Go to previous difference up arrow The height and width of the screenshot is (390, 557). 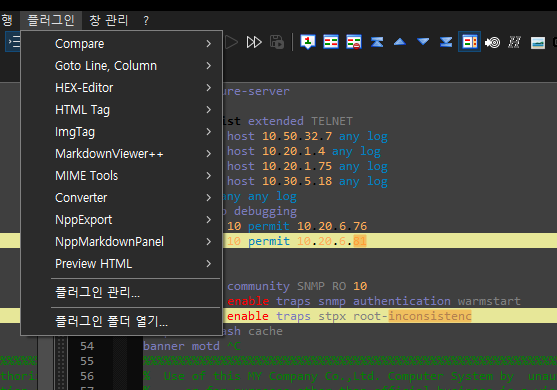(x=400, y=42)
